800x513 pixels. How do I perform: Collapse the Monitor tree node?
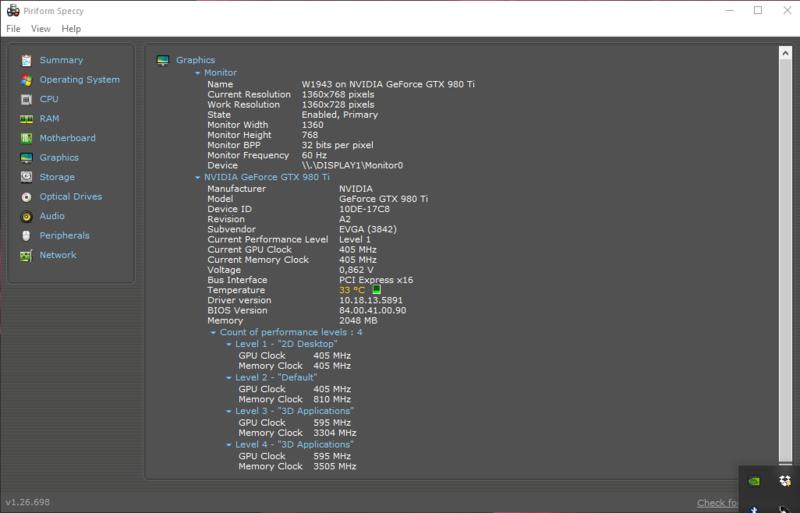click(197, 73)
